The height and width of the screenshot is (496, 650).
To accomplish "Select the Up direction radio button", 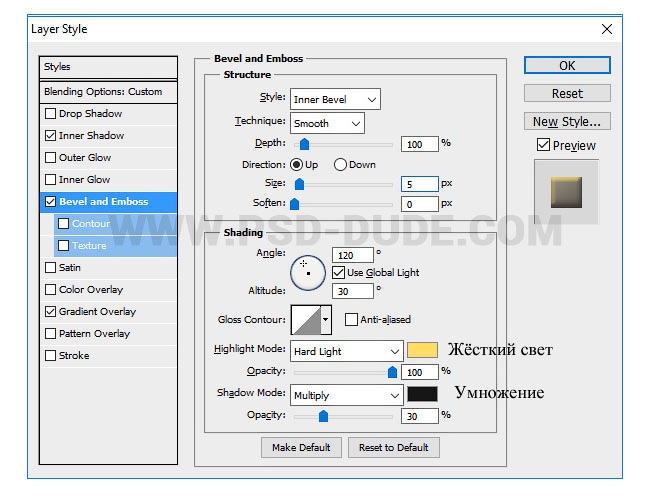I will 296,165.
